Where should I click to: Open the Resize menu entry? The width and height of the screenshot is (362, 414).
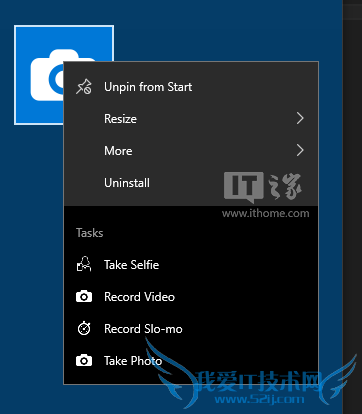[x=191, y=119]
